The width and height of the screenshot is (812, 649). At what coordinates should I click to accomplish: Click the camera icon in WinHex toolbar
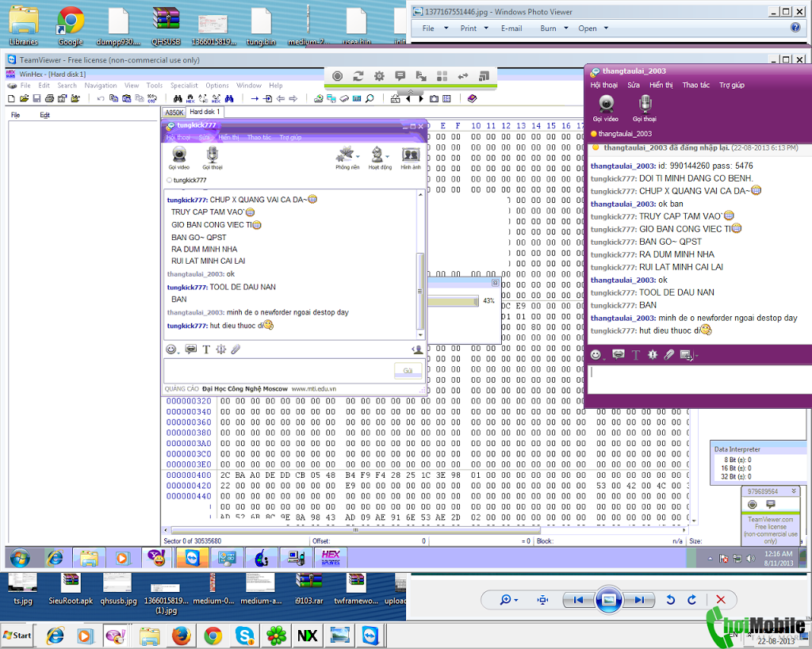(x=434, y=98)
